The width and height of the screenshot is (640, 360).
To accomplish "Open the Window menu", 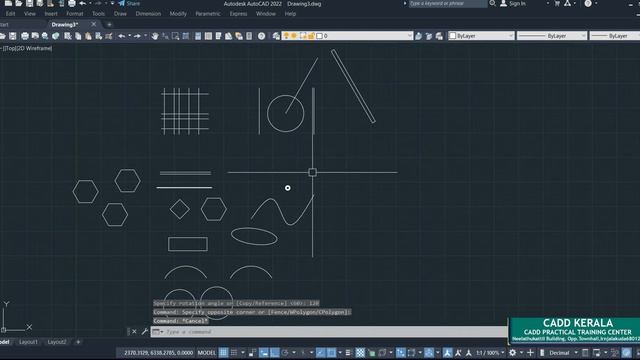I will [x=266, y=14].
